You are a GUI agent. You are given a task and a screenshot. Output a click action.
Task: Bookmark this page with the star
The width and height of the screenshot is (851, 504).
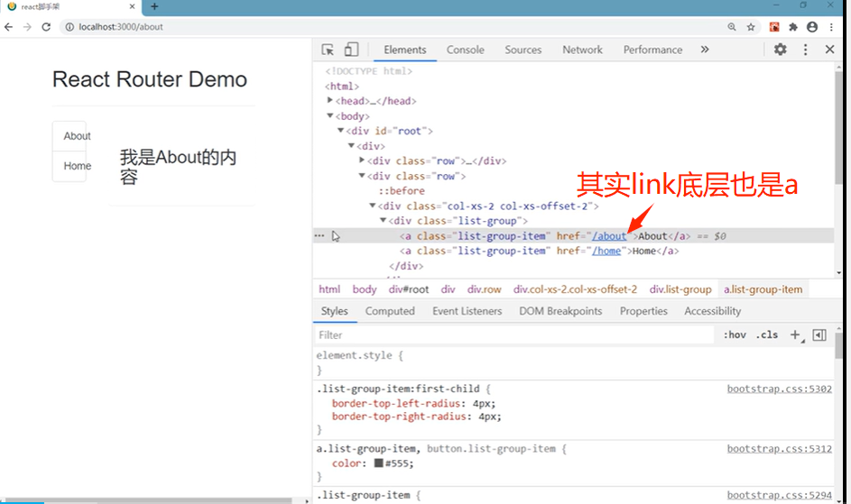click(751, 26)
